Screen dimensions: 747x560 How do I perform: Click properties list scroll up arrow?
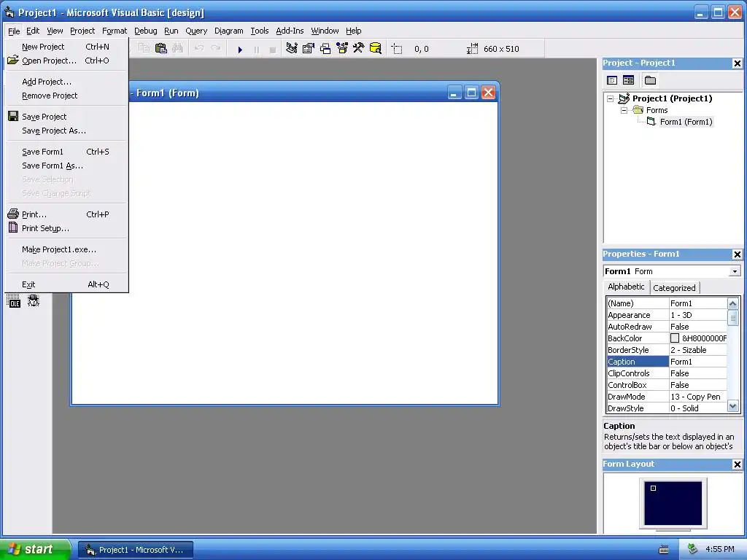[732, 303]
